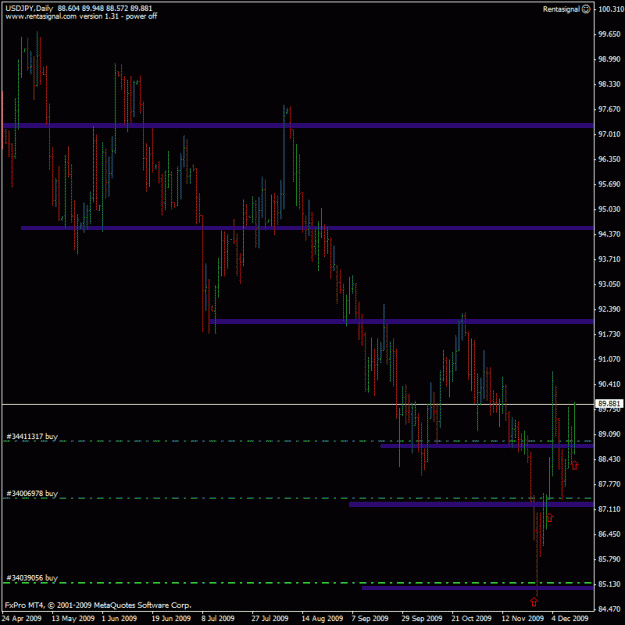Click the 8 Jul 2009 date label

pos(218,618)
